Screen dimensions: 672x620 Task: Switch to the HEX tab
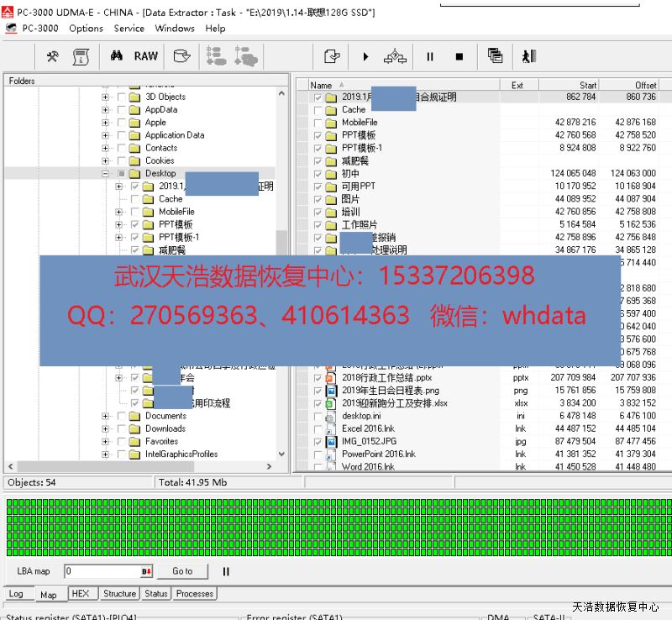(81, 593)
